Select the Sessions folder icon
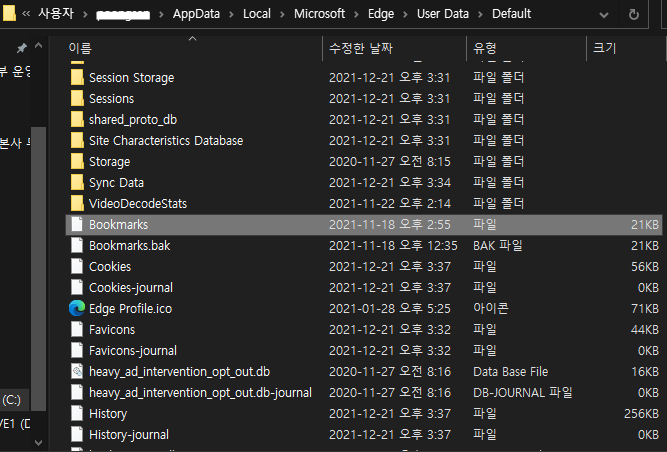Image resolution: width=667 pixels, height=452 pixels. (x=77, y=99)
